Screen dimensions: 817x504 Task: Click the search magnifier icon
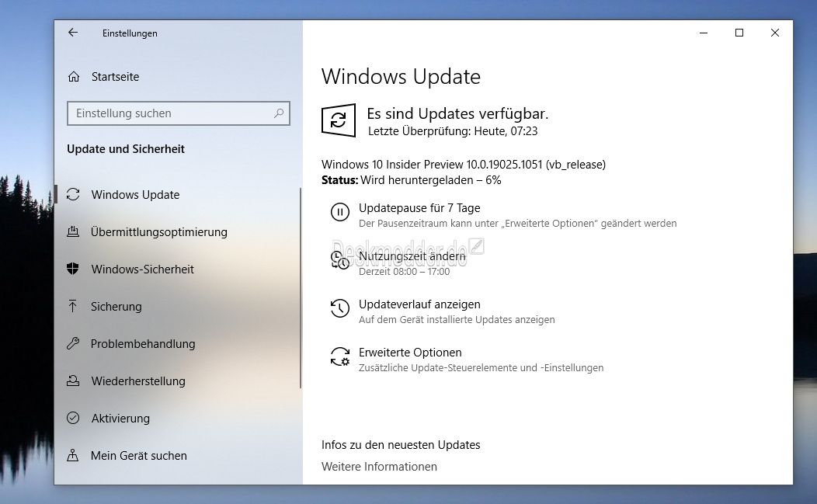pyautogui.click(x=279, y=113)
